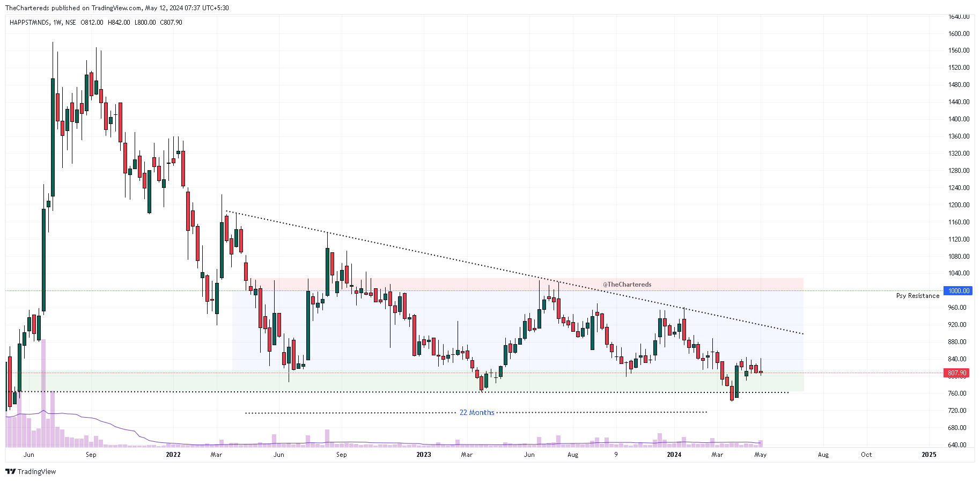Select the 'Psy Resistance' text label
Screen dimensions: 980x481
tap(918, 296)
